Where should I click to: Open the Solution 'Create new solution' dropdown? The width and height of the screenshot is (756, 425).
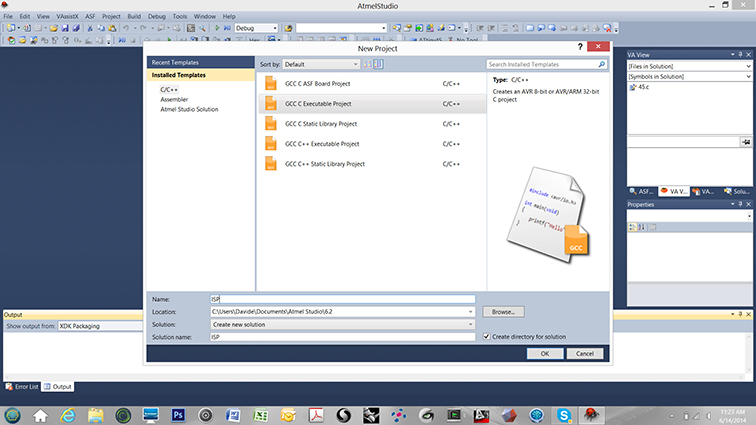point(343,325)
